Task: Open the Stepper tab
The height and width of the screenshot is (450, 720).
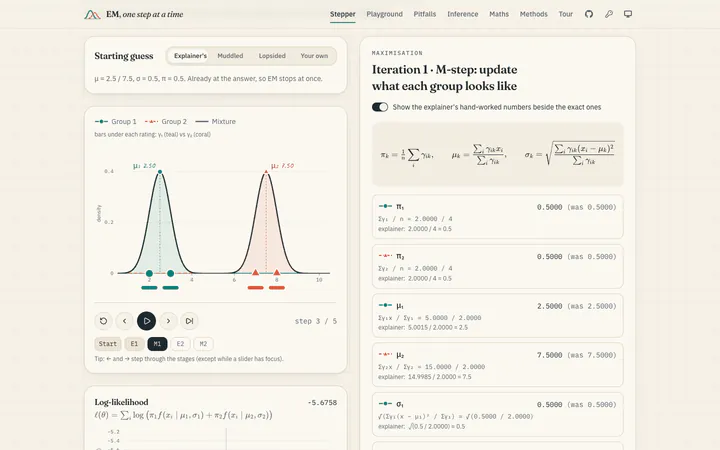Action: pos(343,14)
